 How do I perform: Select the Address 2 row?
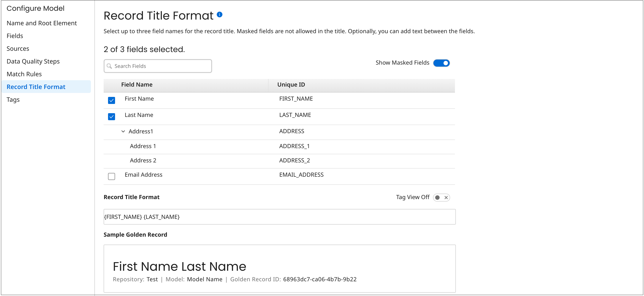pyautogui.click(x=143, y=160)
